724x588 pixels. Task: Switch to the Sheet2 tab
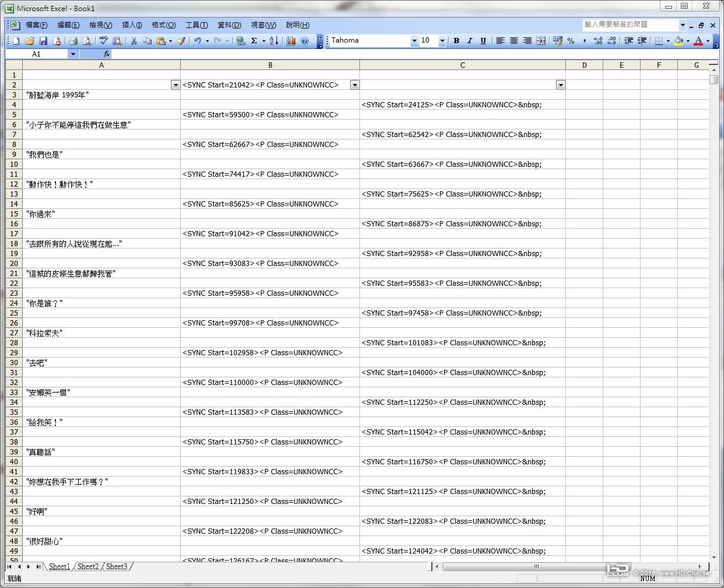(88, 566)
